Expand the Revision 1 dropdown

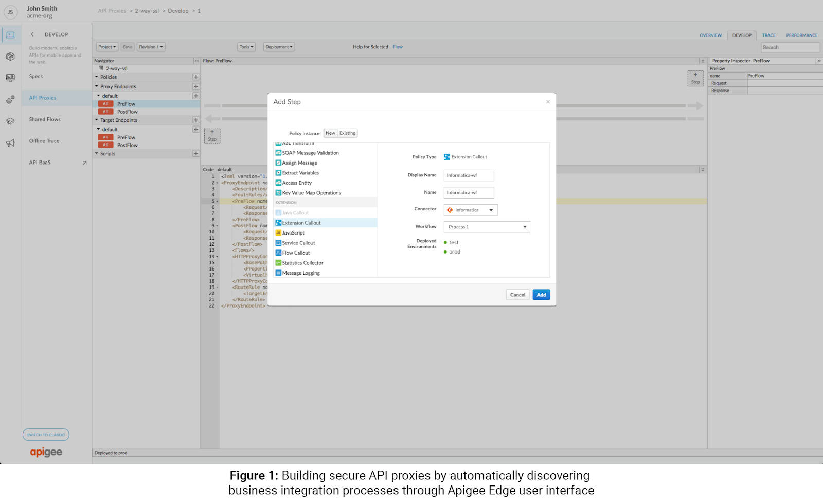pos(151,47)
